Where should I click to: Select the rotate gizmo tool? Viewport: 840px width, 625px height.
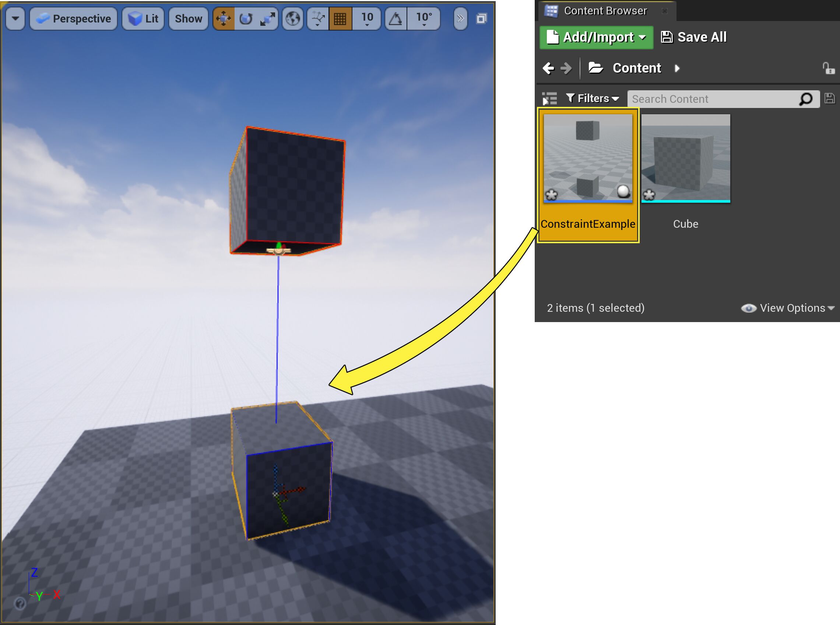(x=246, y=18)
